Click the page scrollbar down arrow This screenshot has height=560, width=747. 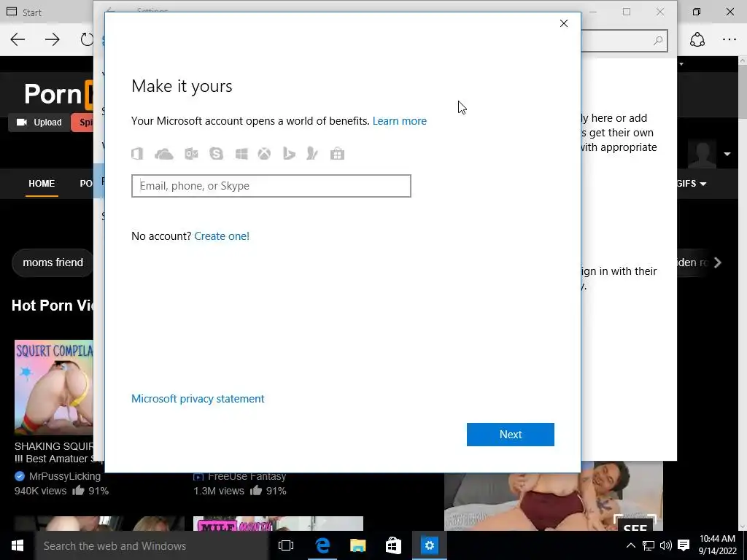pyautogui.click(x=742, y=526)
